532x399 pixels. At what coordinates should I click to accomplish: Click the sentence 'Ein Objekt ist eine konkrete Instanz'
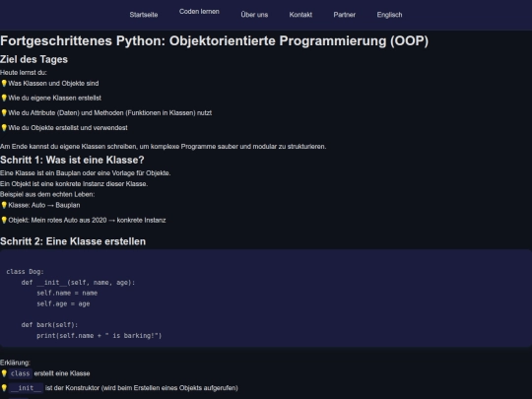74,183
